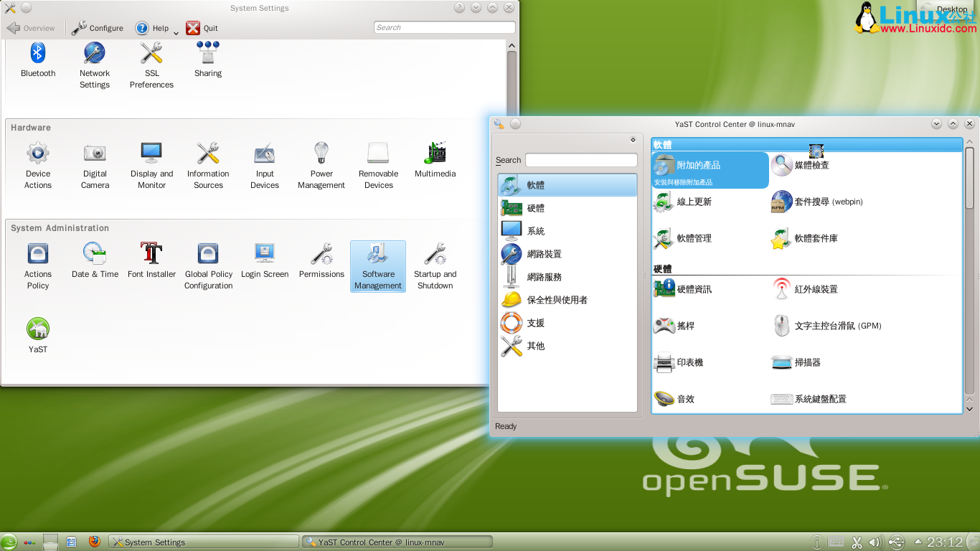The image size is (980, 551).
Task: Open Network Settings module
Action: click(95, 65)
